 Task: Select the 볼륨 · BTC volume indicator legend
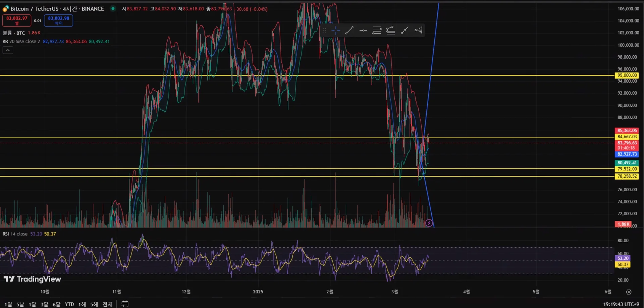[14, 33]
